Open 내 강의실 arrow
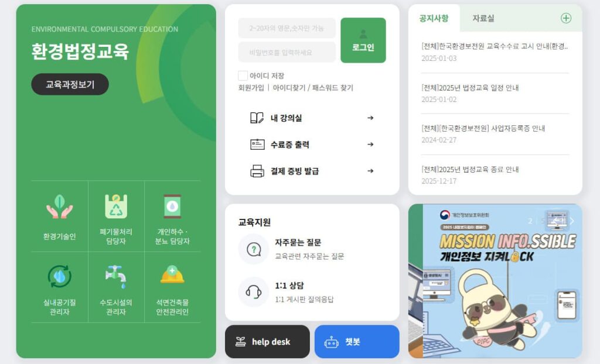The image size is (600, 364). click(x=370, y=118)
